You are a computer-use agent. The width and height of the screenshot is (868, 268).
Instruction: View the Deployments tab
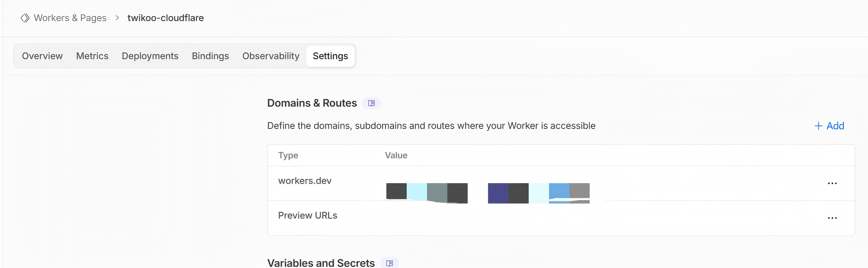(150, 56)
